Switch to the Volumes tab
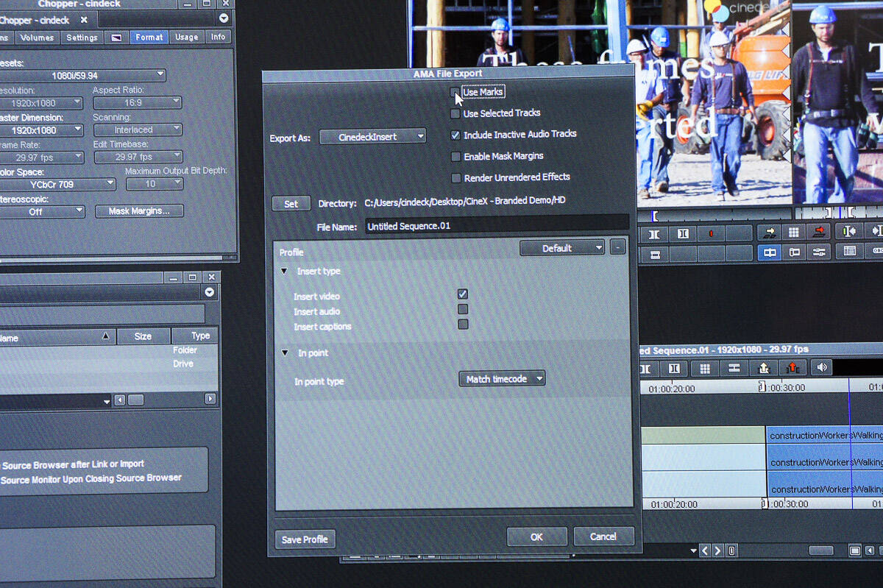Image resolution: width=883 pixels, height=588 pixels. 37,38
